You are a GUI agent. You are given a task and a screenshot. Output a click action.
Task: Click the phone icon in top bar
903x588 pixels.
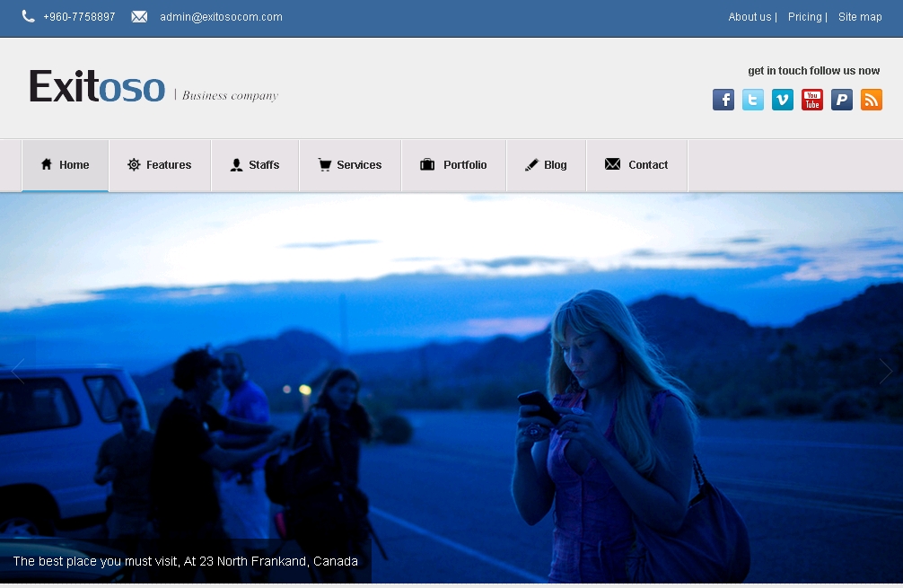pyautogui.click(x=29, y=16)
